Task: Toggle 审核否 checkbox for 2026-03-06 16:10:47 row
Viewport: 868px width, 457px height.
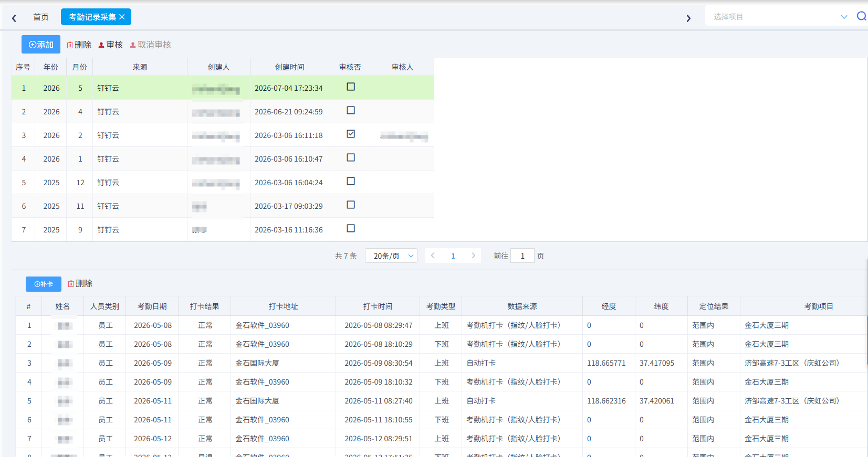Action: pyautogui.click(x=351, y=157)
